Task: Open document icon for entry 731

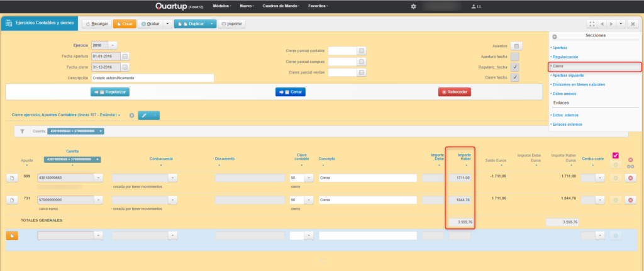Action: tap(12, 201)
